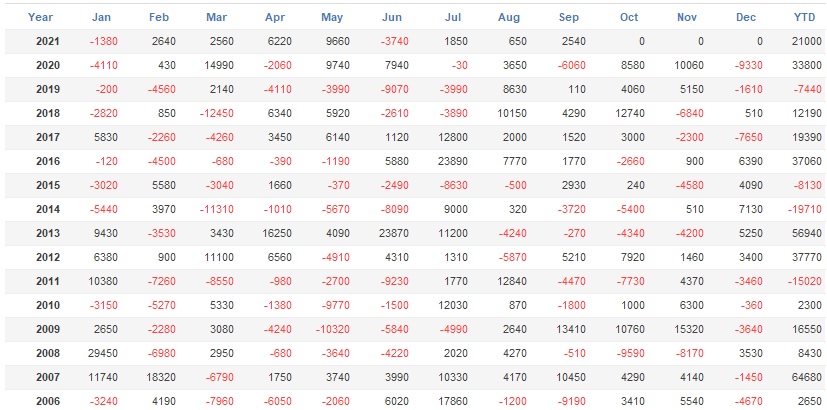Sort by the Jan column header
This screenshot has width=827, height=410.
[x=101, y=17]
